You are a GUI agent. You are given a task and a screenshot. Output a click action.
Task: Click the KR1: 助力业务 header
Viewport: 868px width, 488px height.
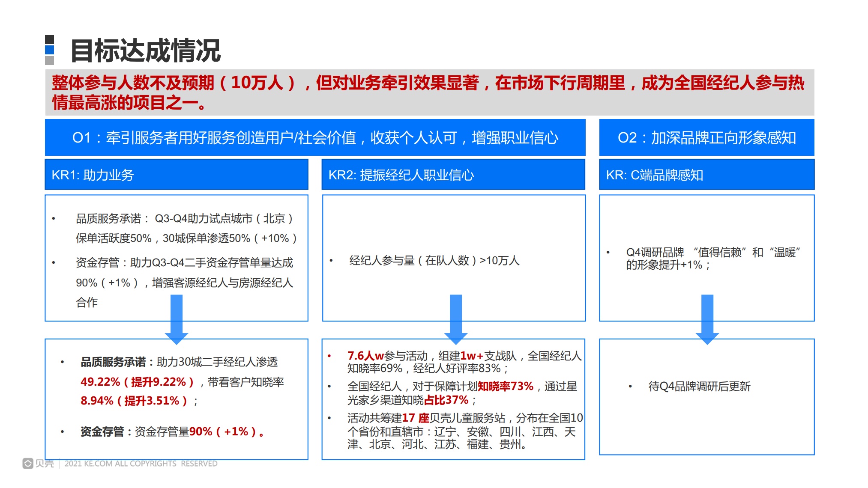93,175
